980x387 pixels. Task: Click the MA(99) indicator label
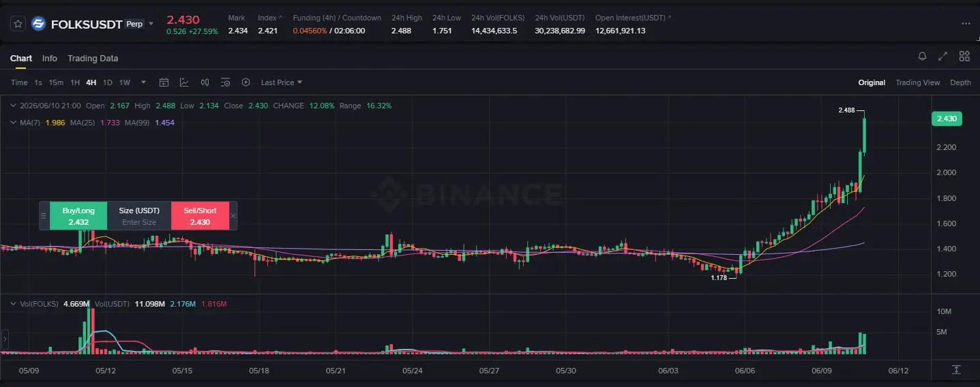[138, 122]
